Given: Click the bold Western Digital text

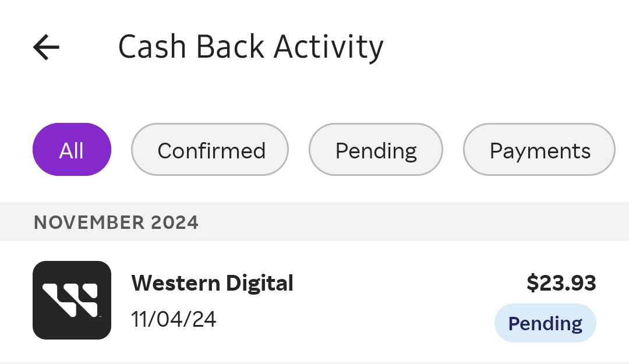Looking at the screenshot, I should coord(213,284).
